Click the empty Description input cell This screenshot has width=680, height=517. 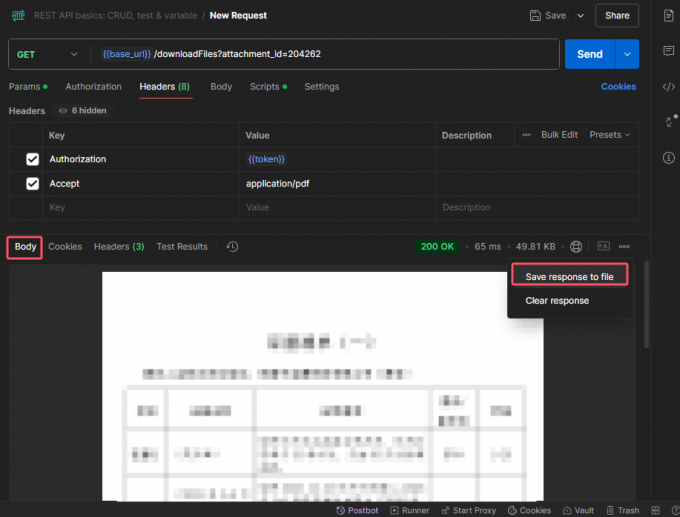[537, 207]
